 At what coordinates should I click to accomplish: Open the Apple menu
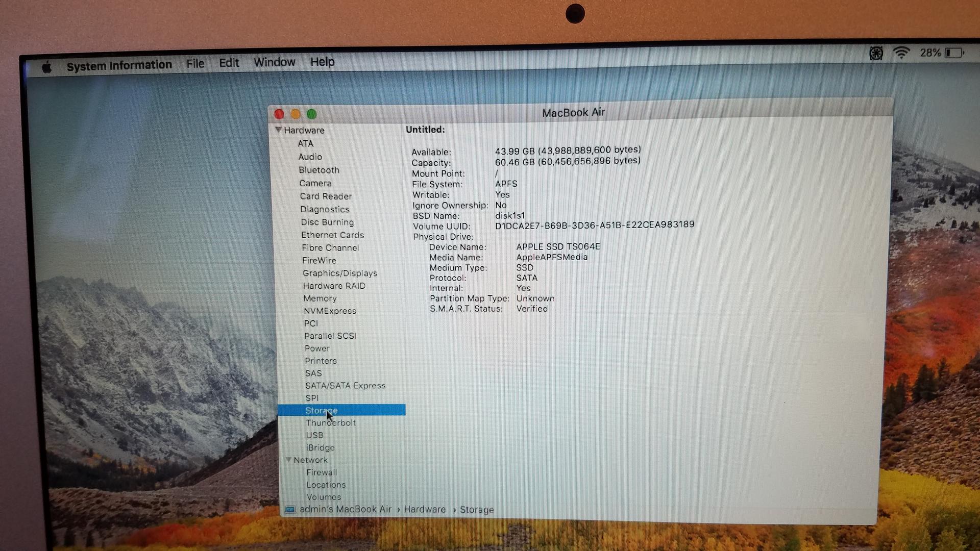(46, 67)
